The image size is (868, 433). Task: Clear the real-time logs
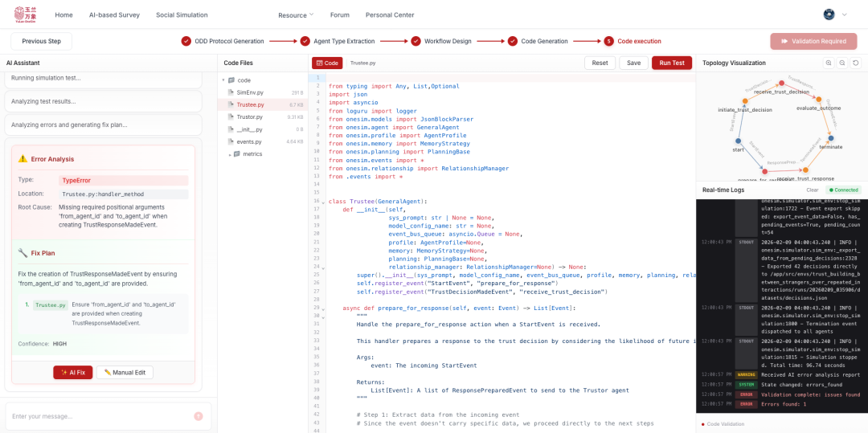813,190
